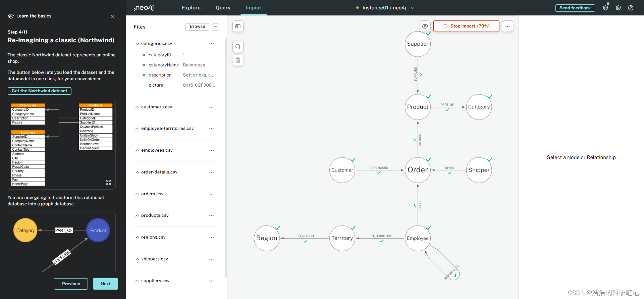Expand order-details.csv file

tap(137, 172)
